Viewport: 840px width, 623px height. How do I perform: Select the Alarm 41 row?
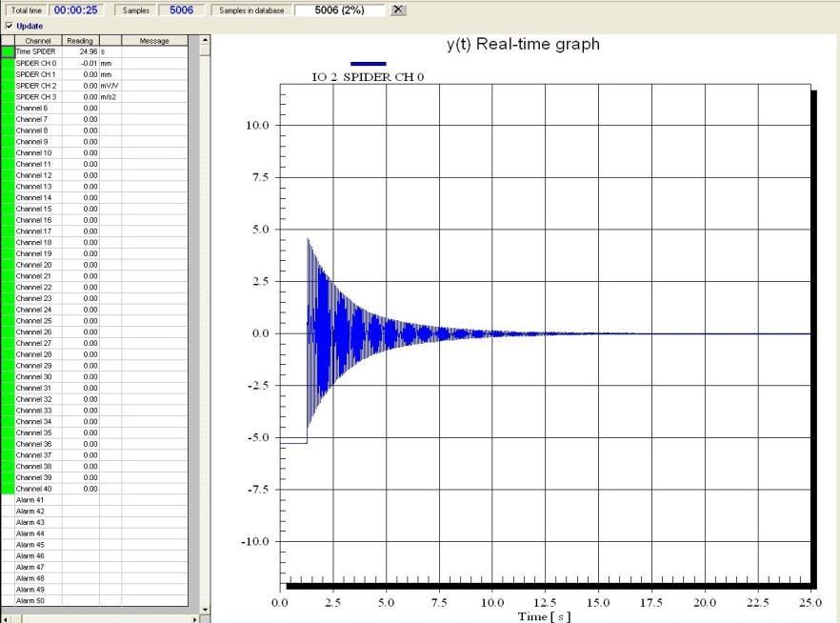(94, 500)
